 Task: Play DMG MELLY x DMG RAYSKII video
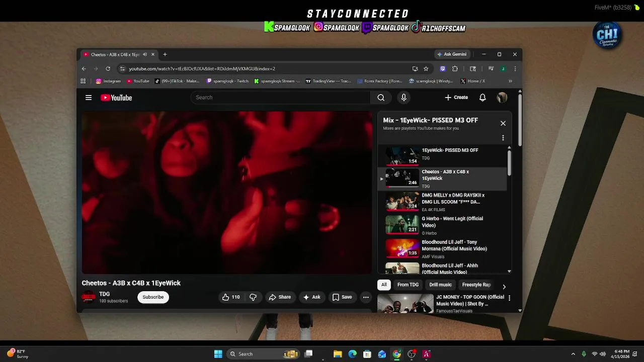442,202
